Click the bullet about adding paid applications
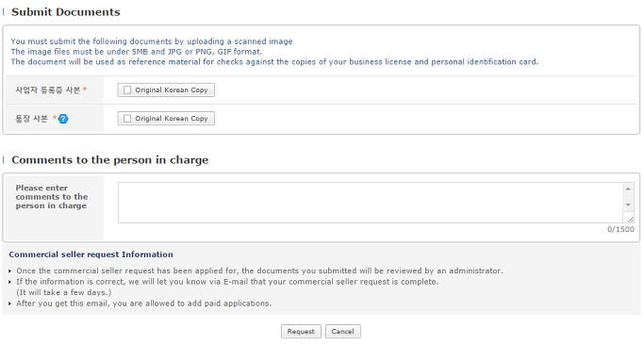 tap(143, 303)
